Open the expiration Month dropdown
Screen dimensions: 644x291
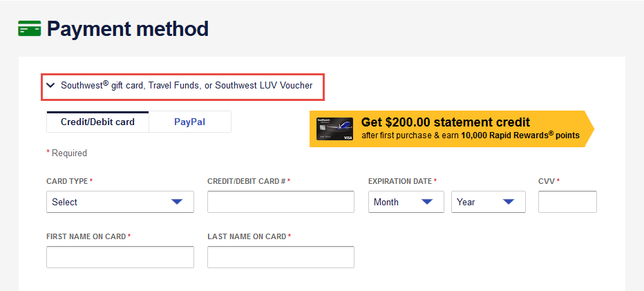406,202
